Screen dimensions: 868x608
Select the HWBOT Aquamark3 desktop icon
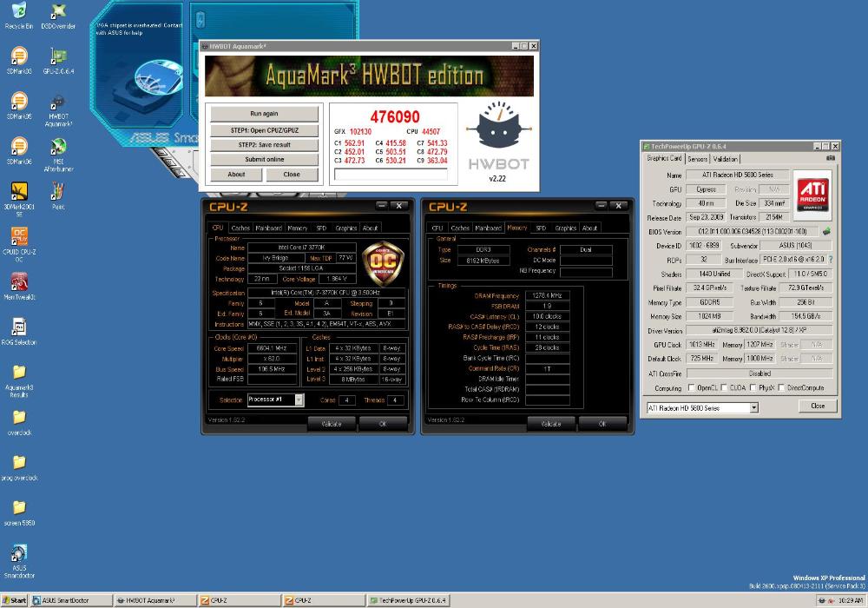point(58,109)
